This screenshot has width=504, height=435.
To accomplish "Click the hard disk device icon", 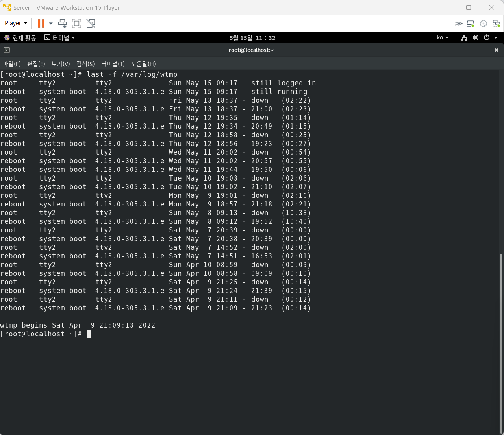I will (471, 24).
